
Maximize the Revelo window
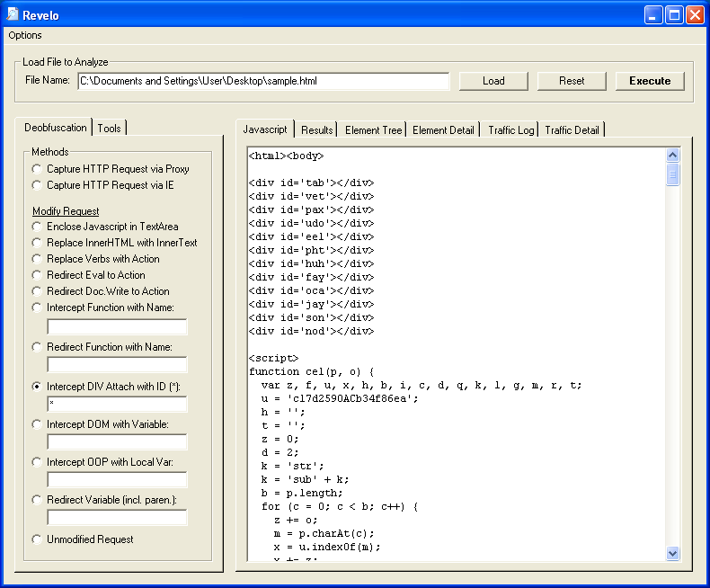click(674, 14)
